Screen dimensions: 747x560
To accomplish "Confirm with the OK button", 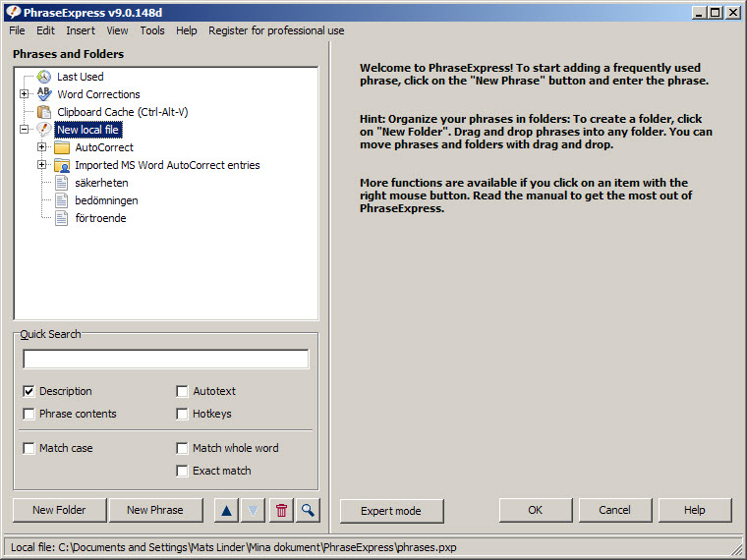I will 536,510.
